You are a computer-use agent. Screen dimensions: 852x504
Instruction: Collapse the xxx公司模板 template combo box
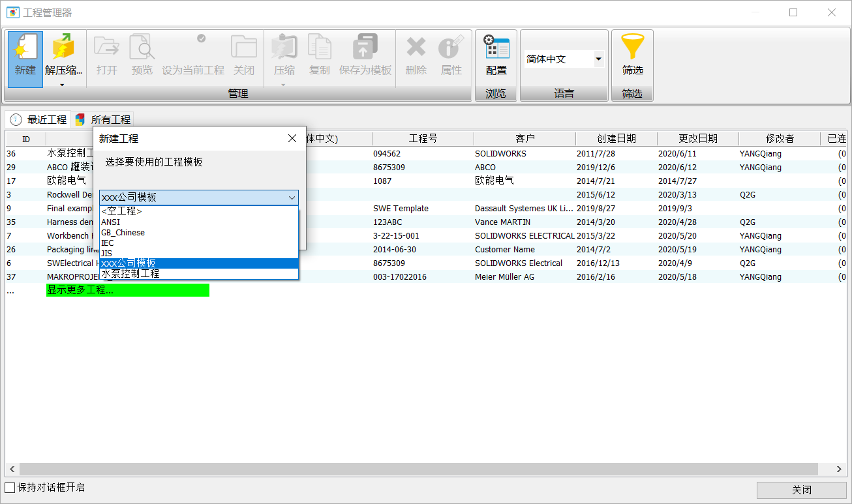(x=292, y=198)
